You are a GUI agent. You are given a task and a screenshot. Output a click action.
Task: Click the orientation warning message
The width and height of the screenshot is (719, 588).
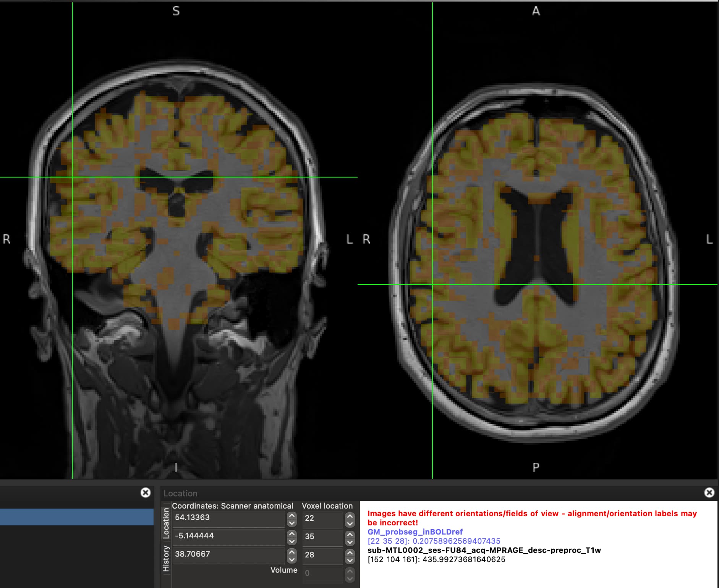(x=532, y=518)
